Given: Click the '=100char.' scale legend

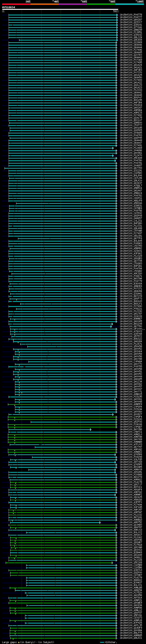Looking at the screenshot, I should coord(111,642).
